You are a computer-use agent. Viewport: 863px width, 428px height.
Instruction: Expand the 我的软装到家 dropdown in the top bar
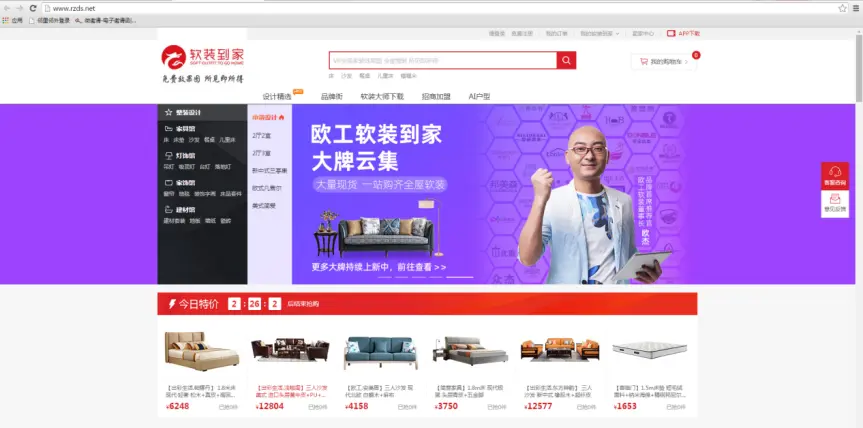(x=599, y=34)
